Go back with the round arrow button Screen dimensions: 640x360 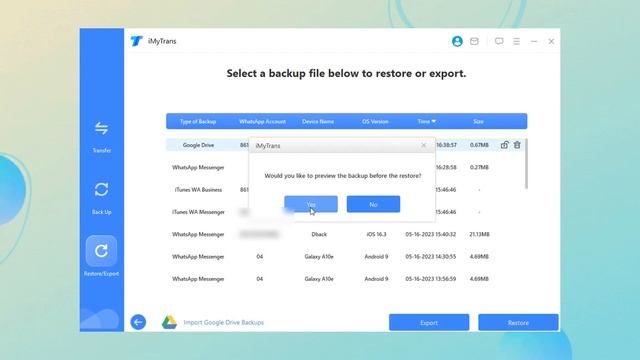tap(138, 322)
